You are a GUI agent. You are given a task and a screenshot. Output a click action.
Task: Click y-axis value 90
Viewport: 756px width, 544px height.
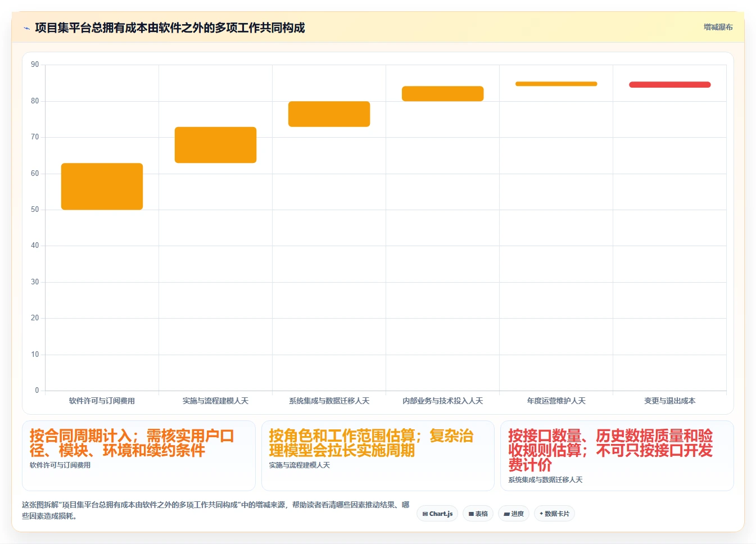35,65
